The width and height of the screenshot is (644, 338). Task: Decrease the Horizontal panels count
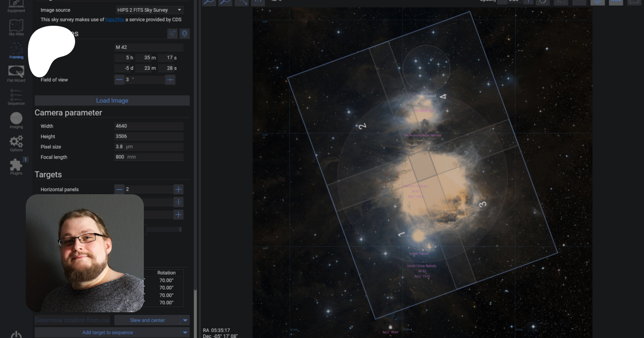tap(119, 189)
